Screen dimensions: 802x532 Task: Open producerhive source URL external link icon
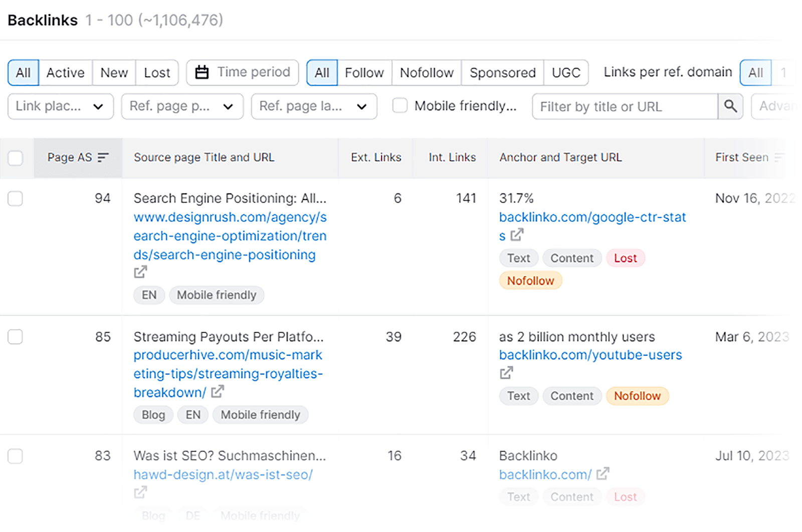pos(217,392)
